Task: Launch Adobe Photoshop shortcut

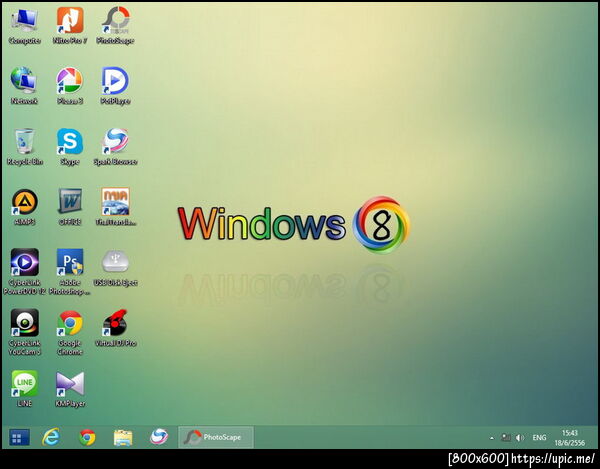Action: (70, 272)
